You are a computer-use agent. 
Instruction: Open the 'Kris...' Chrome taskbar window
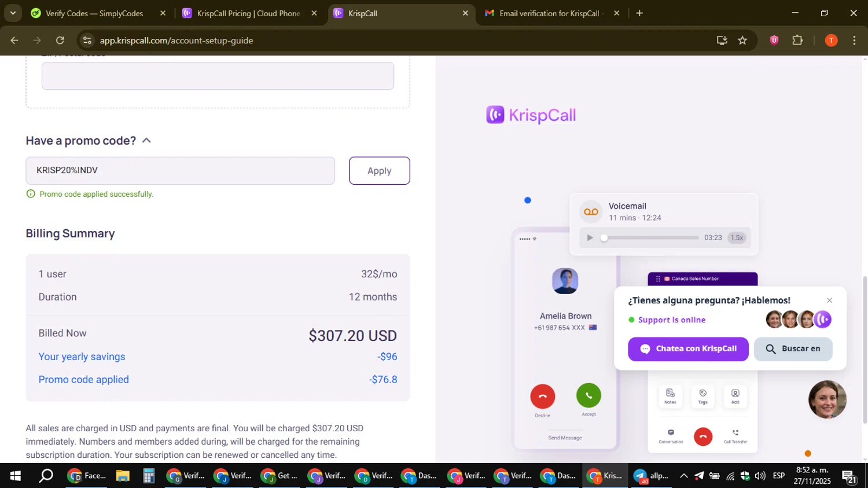(x=605, y=476)
